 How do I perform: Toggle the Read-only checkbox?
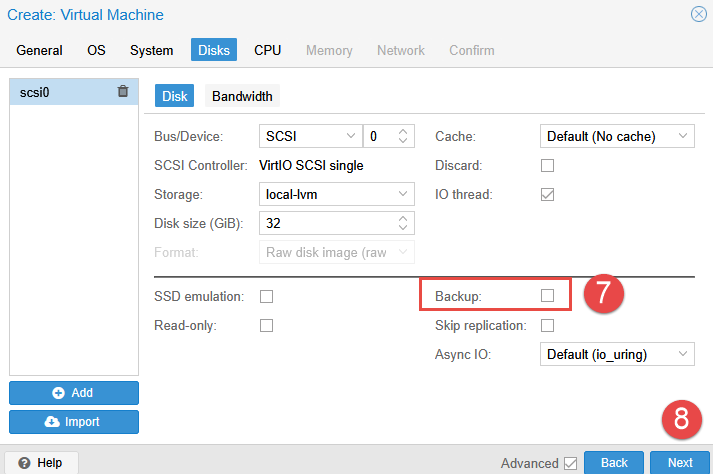coord(267,325)
